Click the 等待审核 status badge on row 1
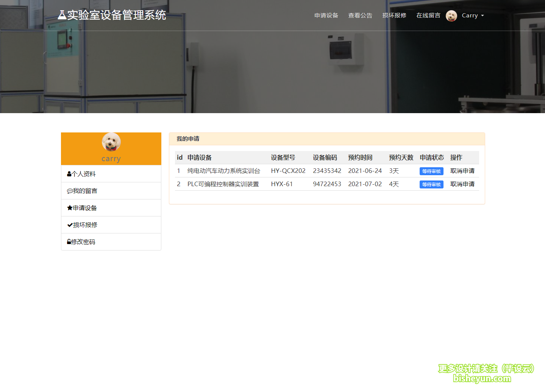 431,171
